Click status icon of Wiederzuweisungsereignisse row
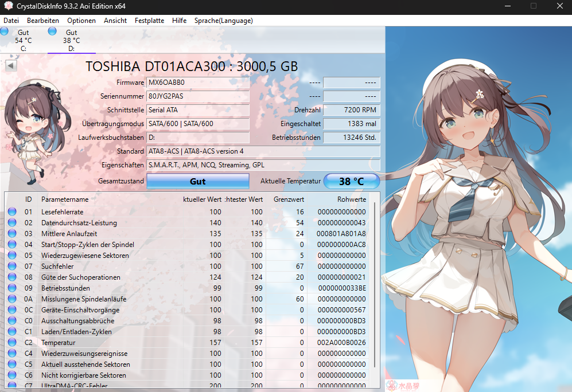 coord(12,354)
